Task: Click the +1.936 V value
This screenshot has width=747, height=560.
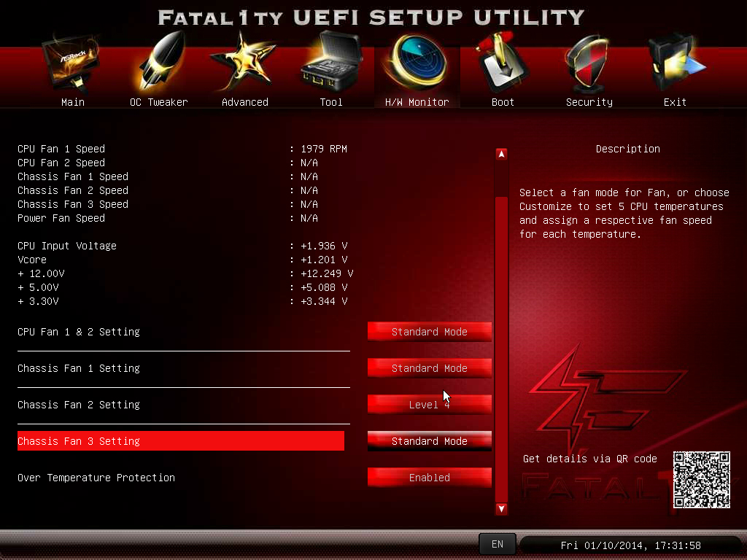Action: pos(324,246)
